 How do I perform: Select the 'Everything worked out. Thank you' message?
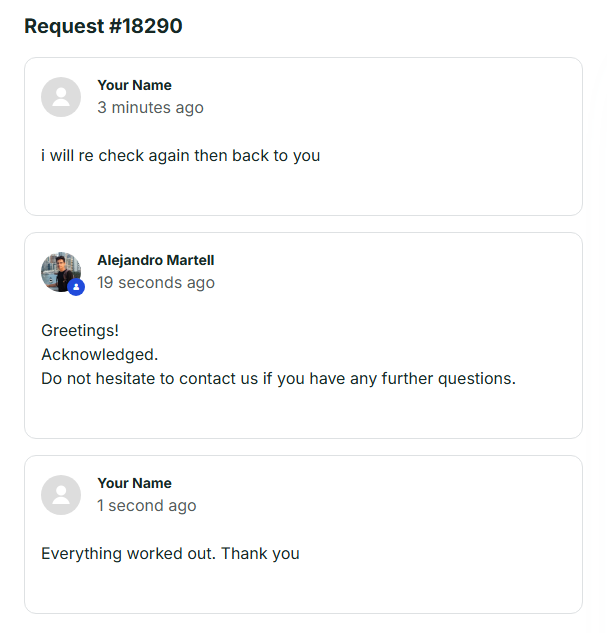[170, 554]
